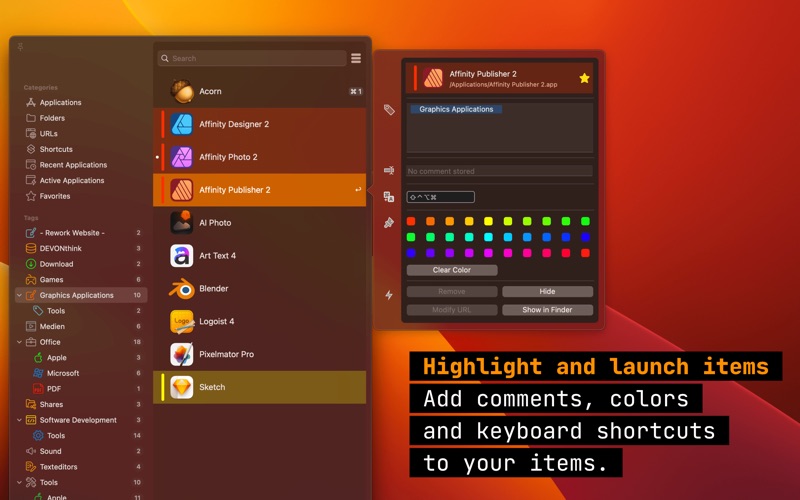Screen dimensions: 800x500
Task: Toggle the favorite star for Affinity Publisher 2
Action: click(x=584, y=78)
